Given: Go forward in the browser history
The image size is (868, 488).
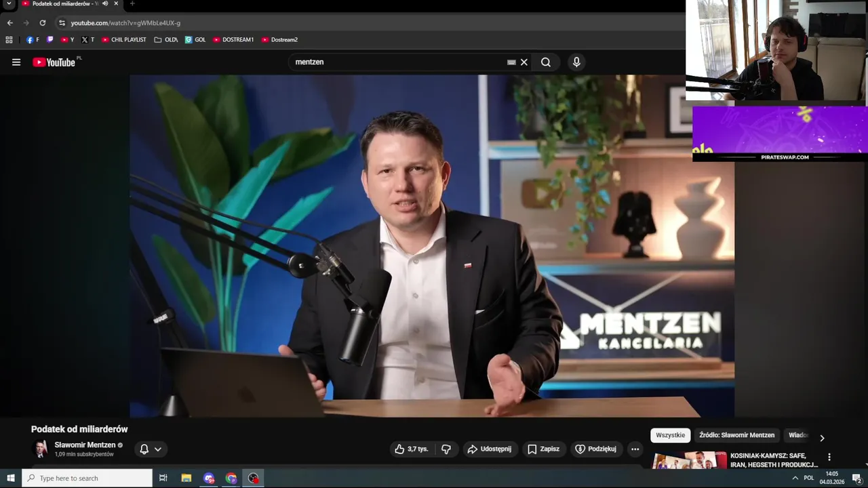Looking at the screenshot, I should (26, 22).
